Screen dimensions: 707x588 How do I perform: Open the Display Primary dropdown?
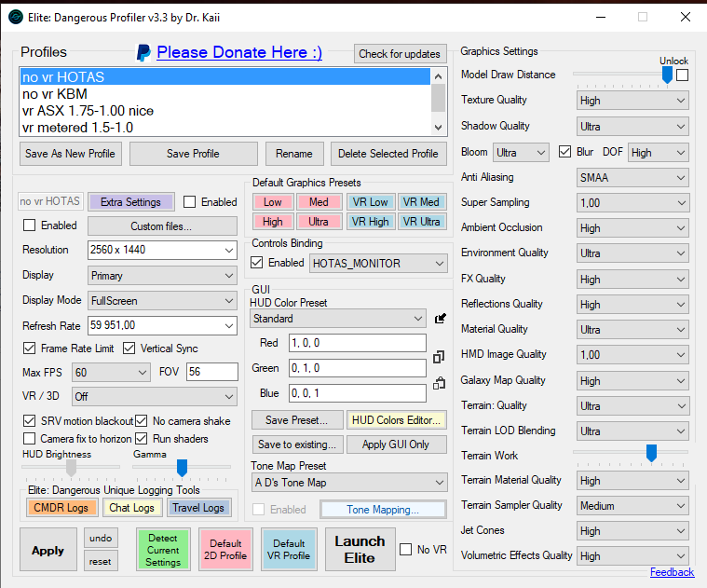[162, 276]
